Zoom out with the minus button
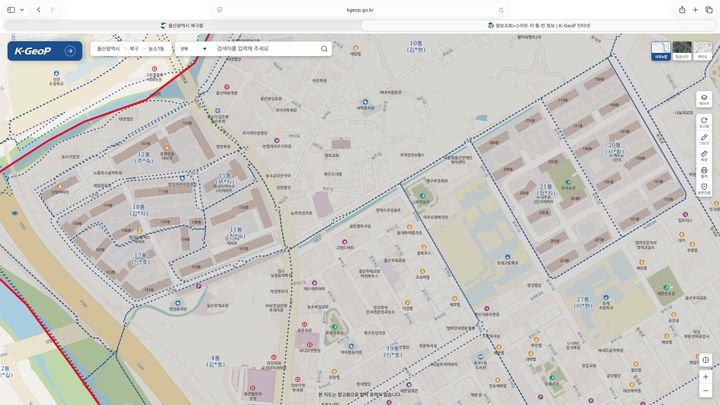Image resolution: width=720 pixels, height=405 pixels. 706,391
